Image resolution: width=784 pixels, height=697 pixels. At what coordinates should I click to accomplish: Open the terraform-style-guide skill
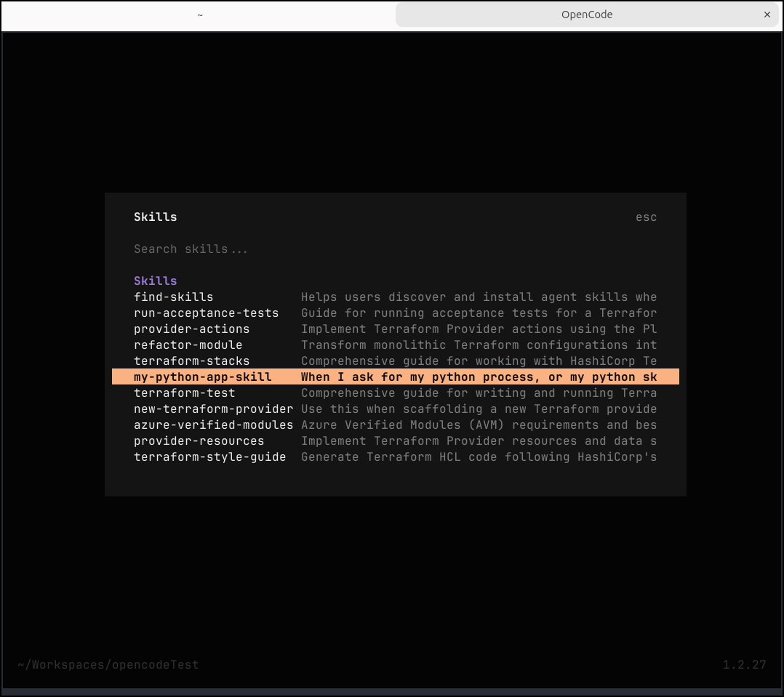[209, 456]
